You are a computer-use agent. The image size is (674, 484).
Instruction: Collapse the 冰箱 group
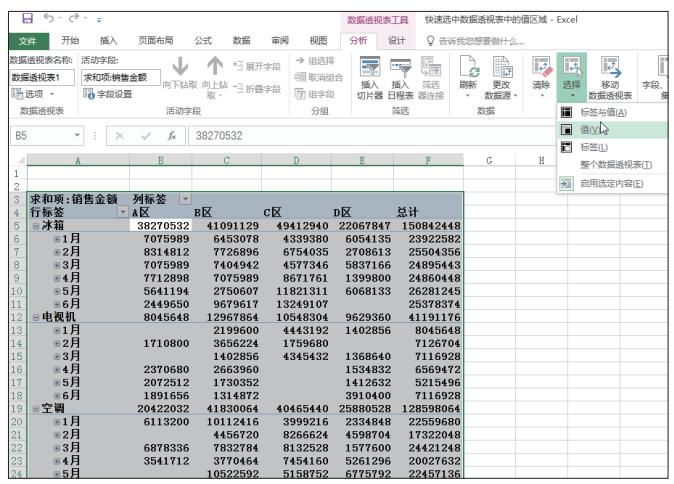click(36, 226)
